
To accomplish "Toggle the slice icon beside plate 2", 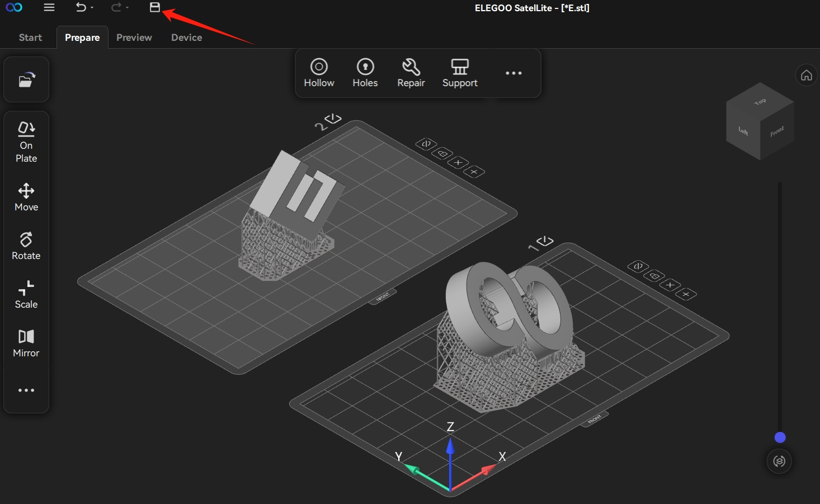I will click(333, 119).
